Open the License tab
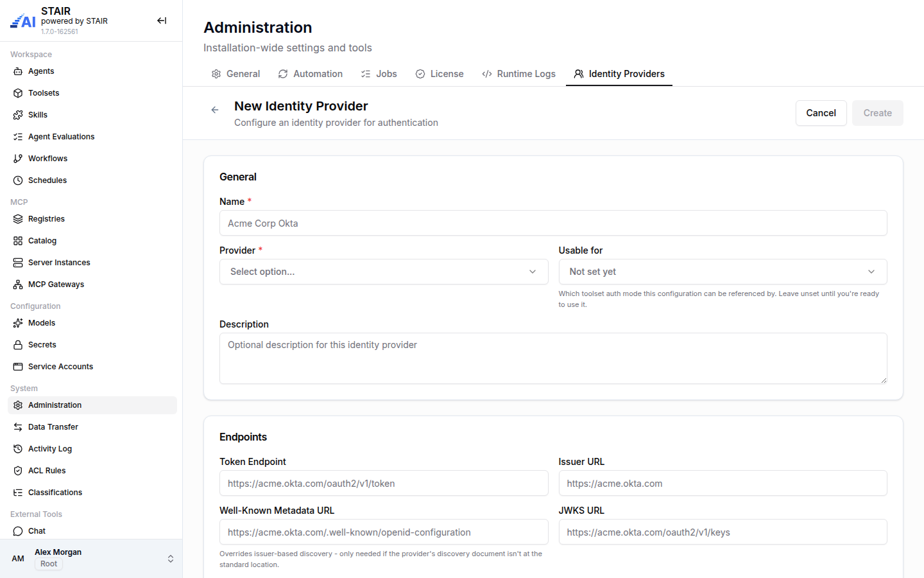This screenshot has width=924, height=578. [x=440, y=74]
